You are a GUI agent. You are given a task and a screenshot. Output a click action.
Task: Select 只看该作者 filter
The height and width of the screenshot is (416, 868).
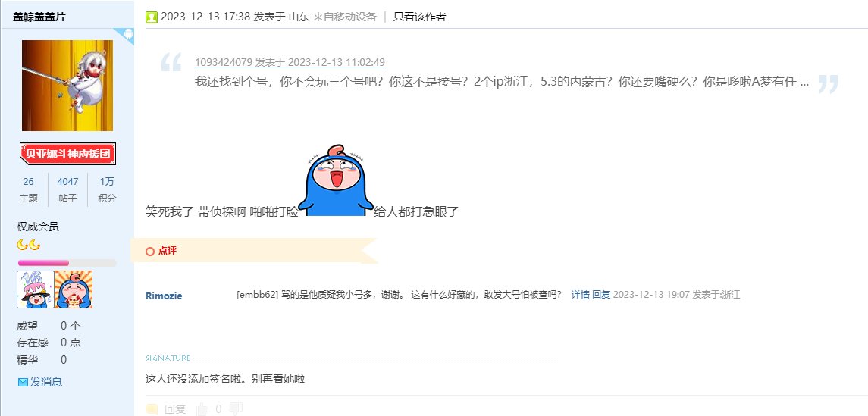[420, 17]
